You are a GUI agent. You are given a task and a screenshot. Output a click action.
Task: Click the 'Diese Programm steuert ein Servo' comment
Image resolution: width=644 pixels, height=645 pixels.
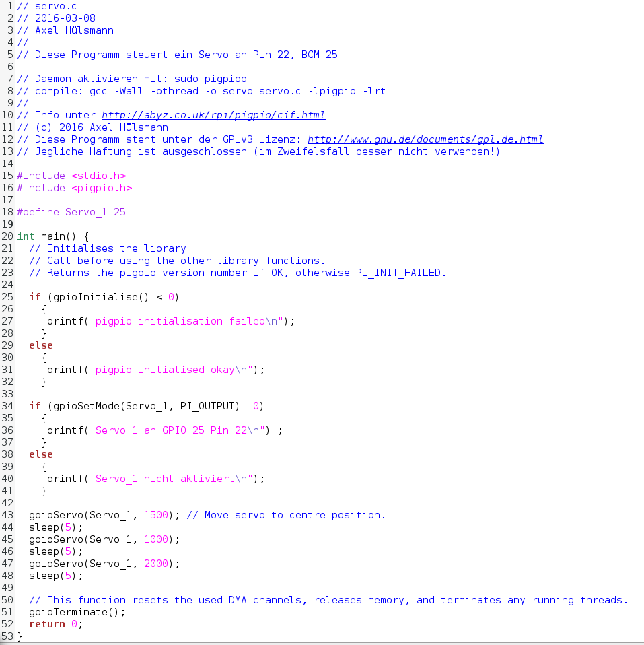(x=177, y=55)
